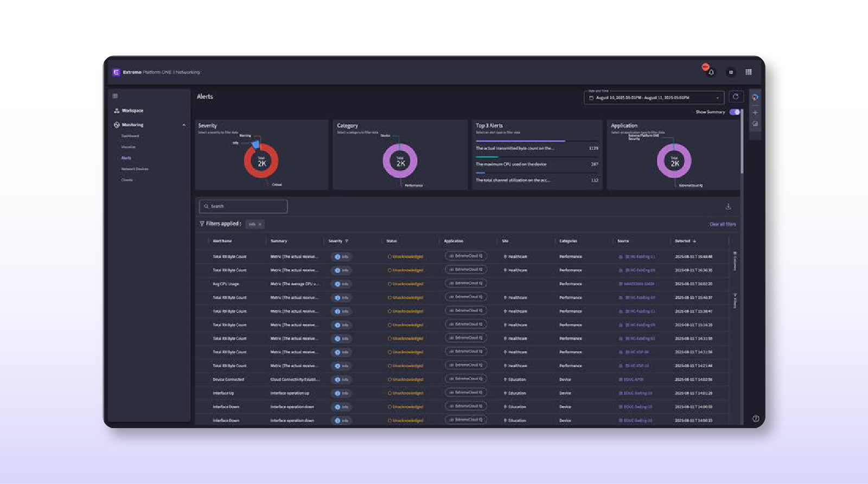Image resolution: width=868 pixels, height=484 pixels.
Task: Click the funnel icon beside Filters applied
Action: coord(202,224)
